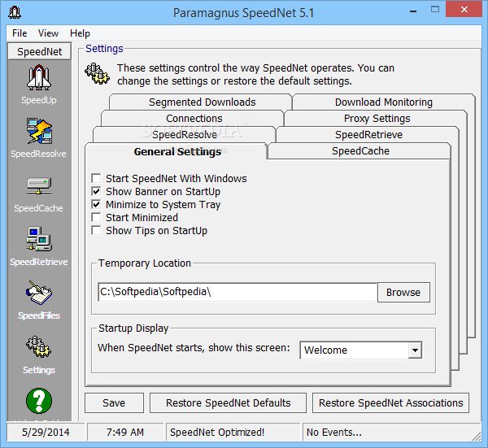Screen dimensions: 488x448
Task: Open the File menu
Action: [x=20, y=33]
